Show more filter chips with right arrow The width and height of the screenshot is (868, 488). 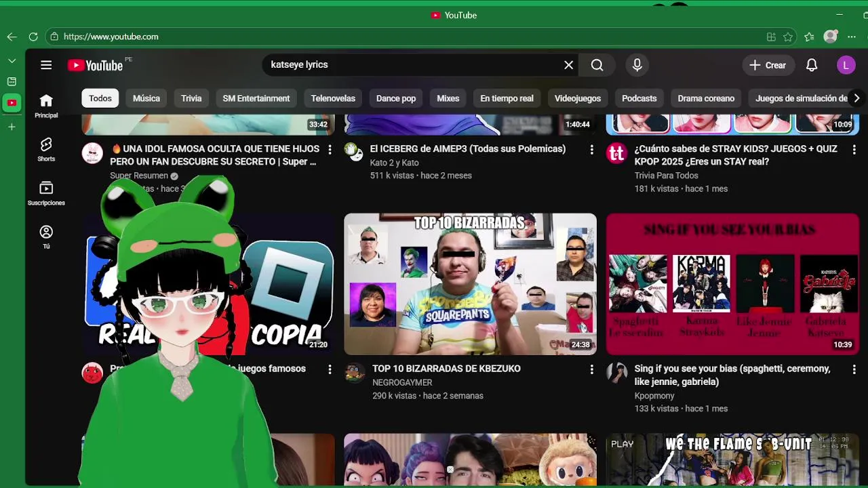(856, 98)
